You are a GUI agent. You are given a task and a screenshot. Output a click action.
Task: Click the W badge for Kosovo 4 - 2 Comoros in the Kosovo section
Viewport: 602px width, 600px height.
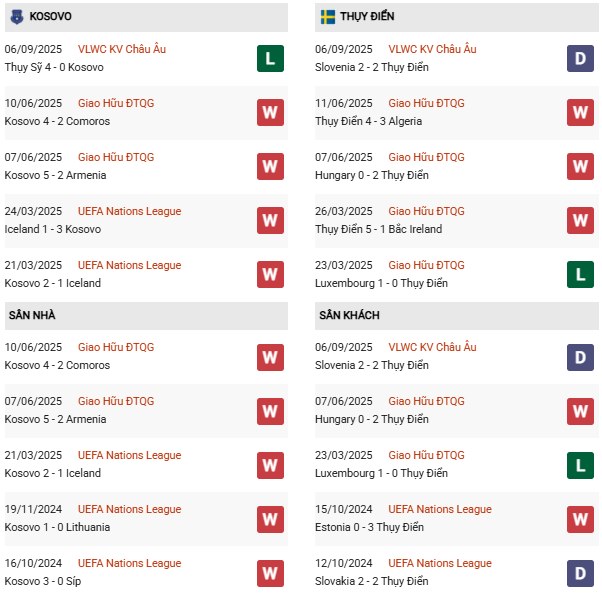(x=270, y=112)
